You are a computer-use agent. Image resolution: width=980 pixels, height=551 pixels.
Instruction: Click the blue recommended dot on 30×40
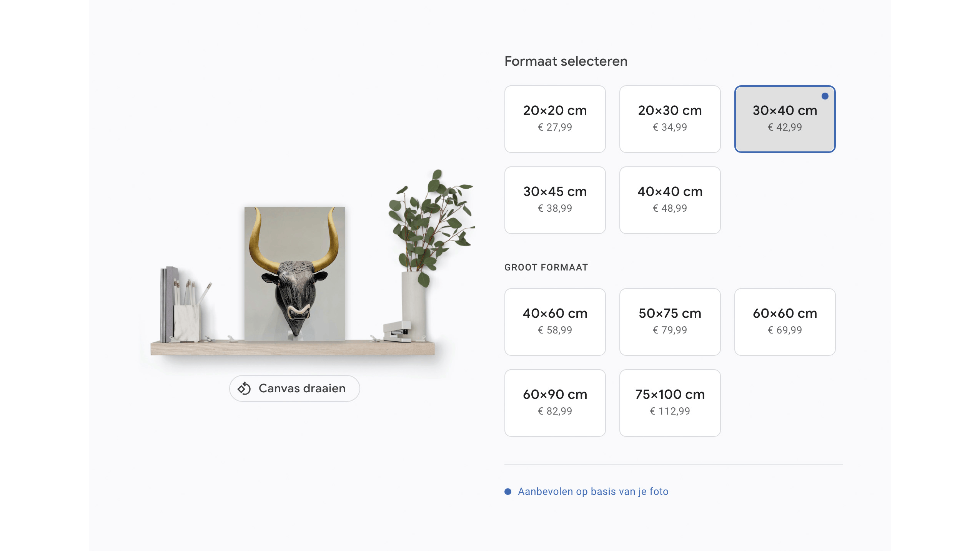click(825, 96)
